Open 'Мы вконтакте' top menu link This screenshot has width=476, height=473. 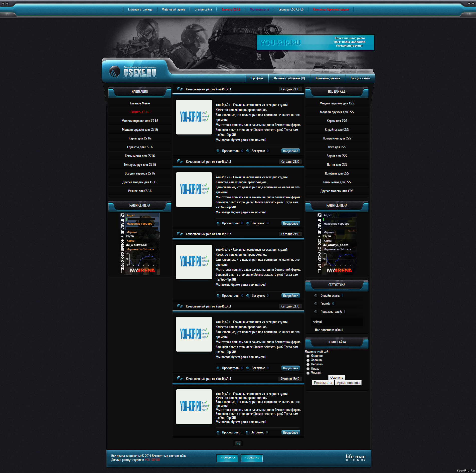point(259,10)
